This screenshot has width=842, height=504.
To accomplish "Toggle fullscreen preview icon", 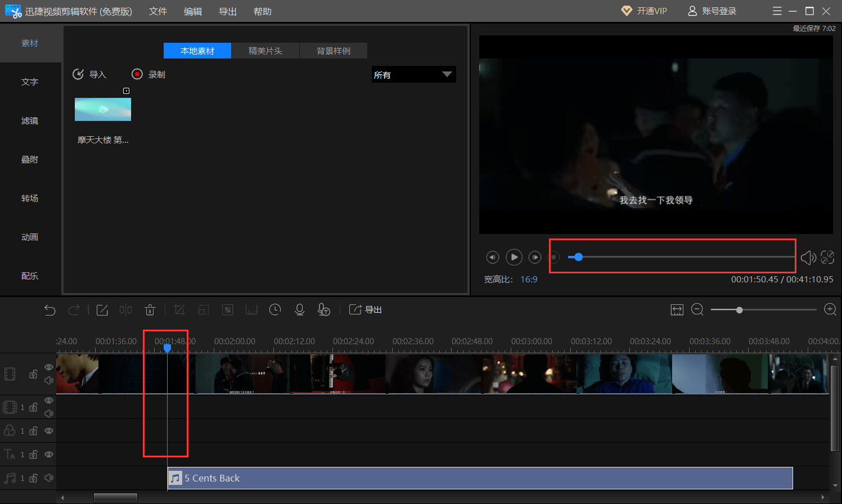I will [827, 257].
